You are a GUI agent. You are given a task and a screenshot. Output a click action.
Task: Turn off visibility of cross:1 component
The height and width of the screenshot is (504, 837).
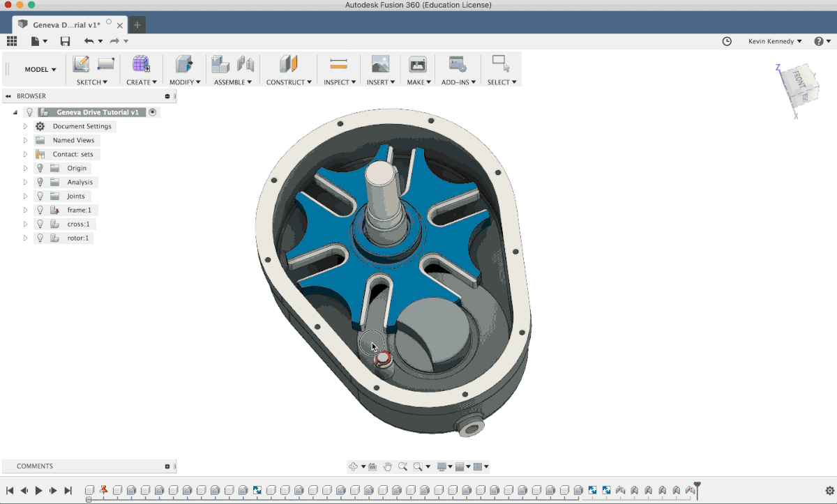click(x=40, y=224)
